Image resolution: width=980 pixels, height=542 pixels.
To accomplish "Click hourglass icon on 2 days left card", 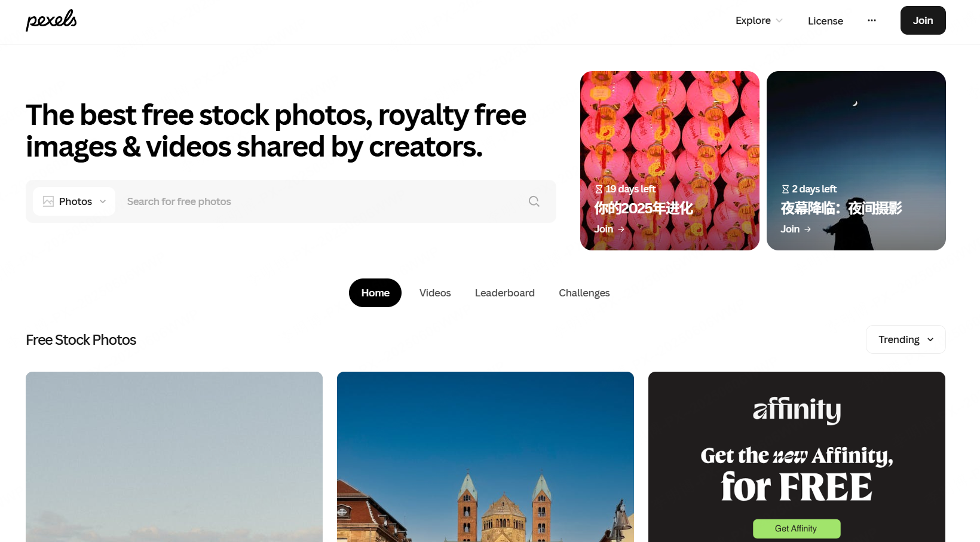I will pyautogui.click(x=785, y=189).
